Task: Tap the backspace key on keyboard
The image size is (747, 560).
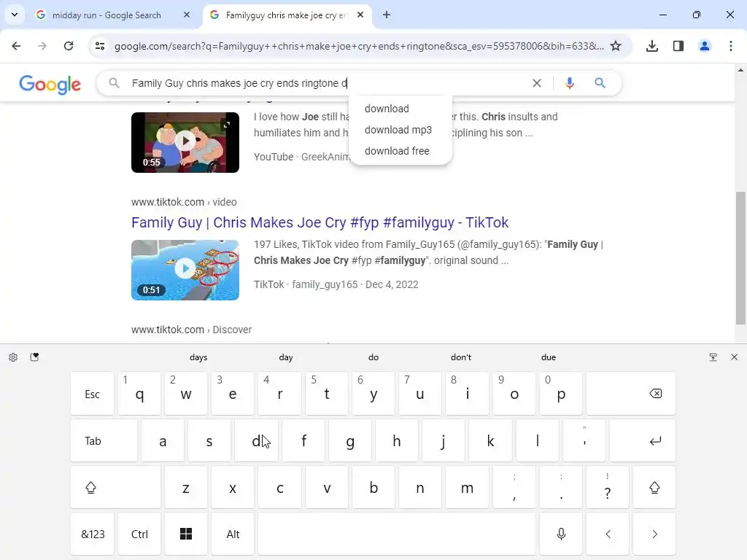Action: (631, 393)
